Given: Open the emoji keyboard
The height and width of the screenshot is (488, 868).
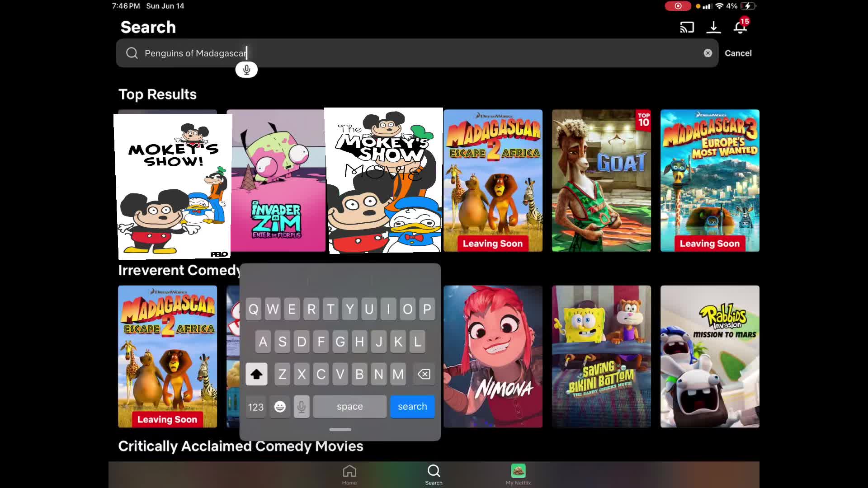Looking at the screenshot, I should coord(280,407).
